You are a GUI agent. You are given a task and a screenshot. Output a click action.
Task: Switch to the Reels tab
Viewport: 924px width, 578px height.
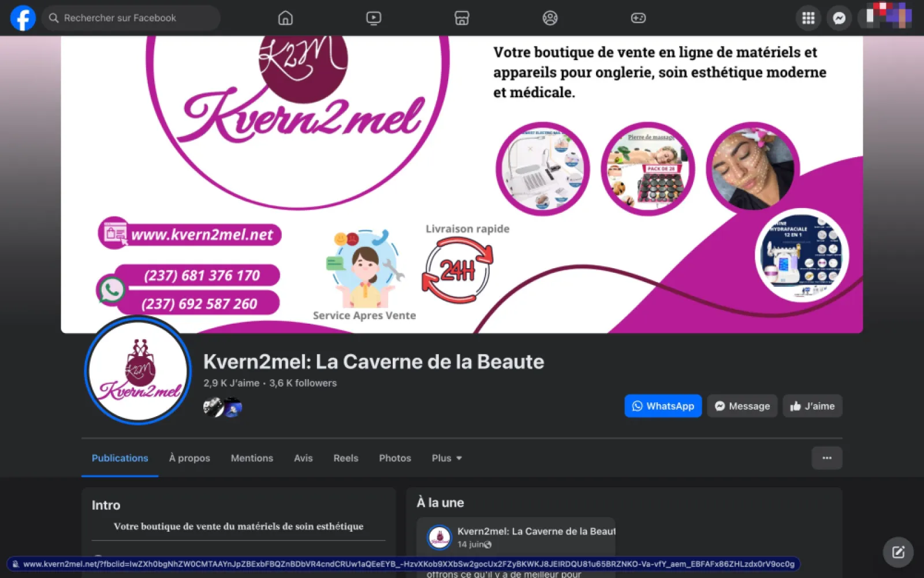[346, 458]
